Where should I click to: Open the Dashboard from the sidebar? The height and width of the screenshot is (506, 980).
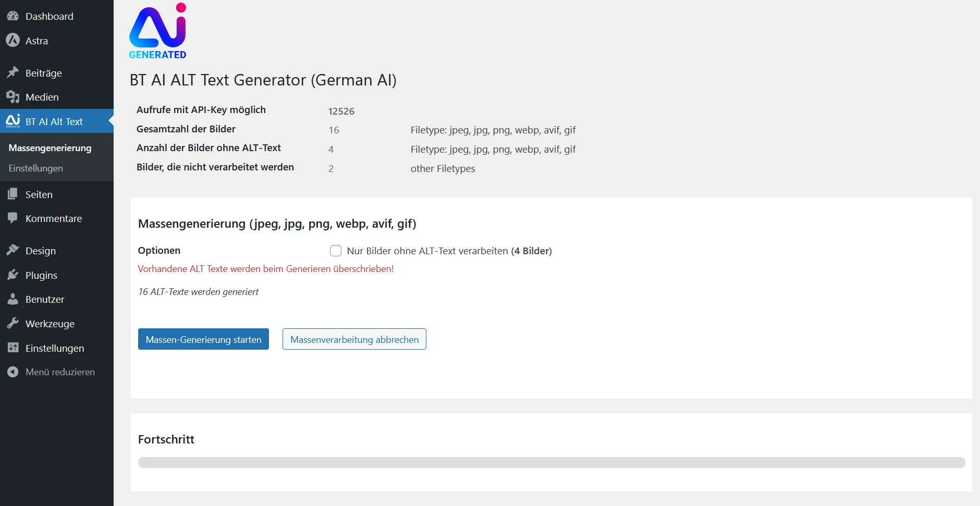(x=13, y=16)
